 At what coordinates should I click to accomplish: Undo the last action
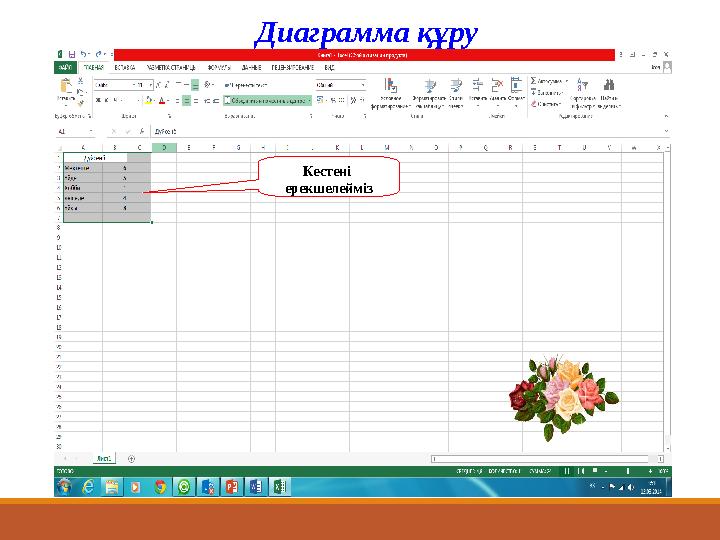pyautogui.click(x=84, y=54)
